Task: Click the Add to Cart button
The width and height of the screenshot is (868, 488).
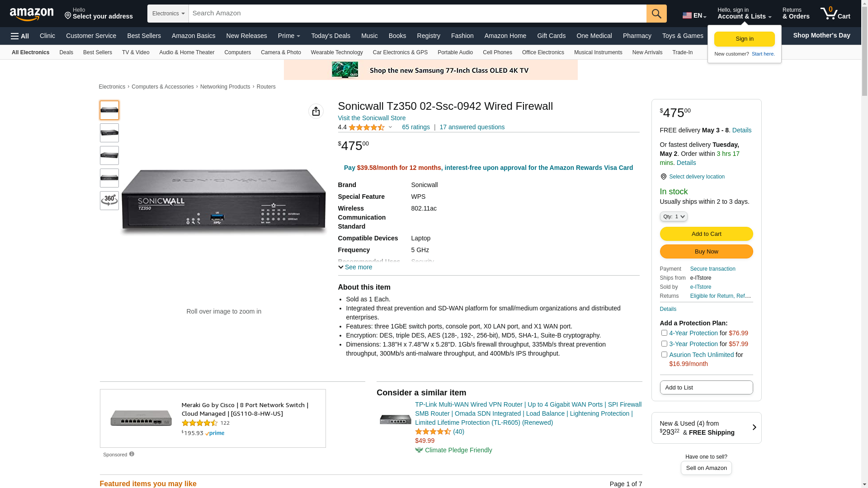Action: (706, 234)
